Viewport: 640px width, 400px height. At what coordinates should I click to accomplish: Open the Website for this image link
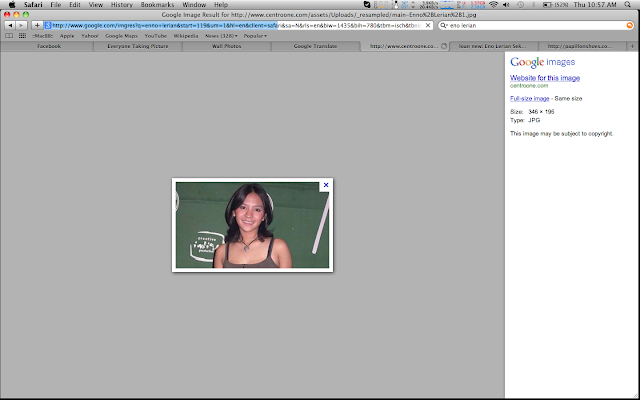[545, 78]
